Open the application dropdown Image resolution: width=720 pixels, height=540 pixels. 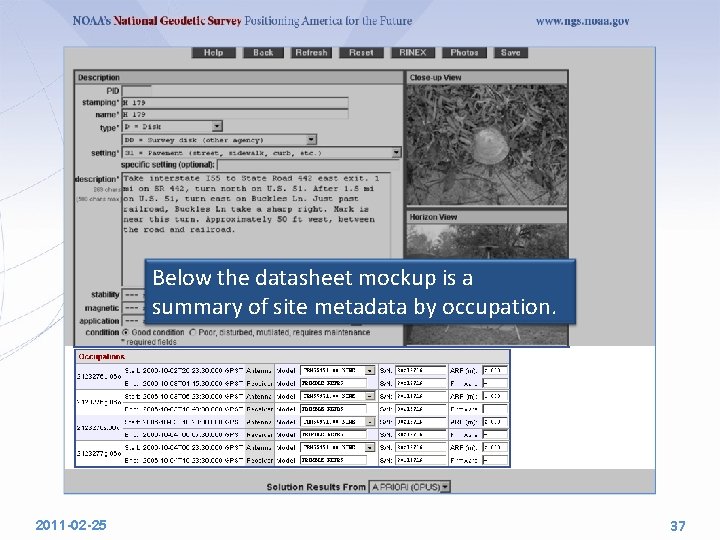pos(133,321)
